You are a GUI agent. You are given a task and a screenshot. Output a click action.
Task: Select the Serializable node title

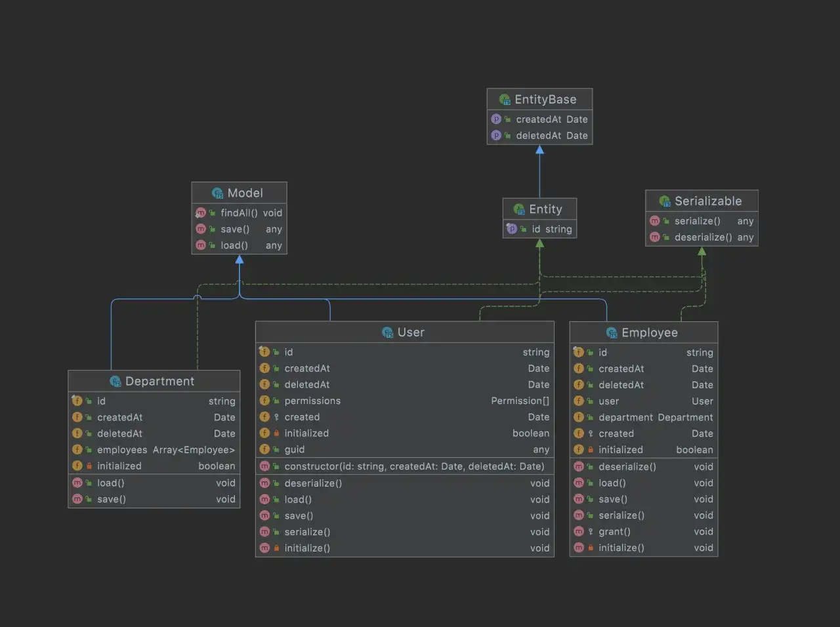tap(708, 201)
